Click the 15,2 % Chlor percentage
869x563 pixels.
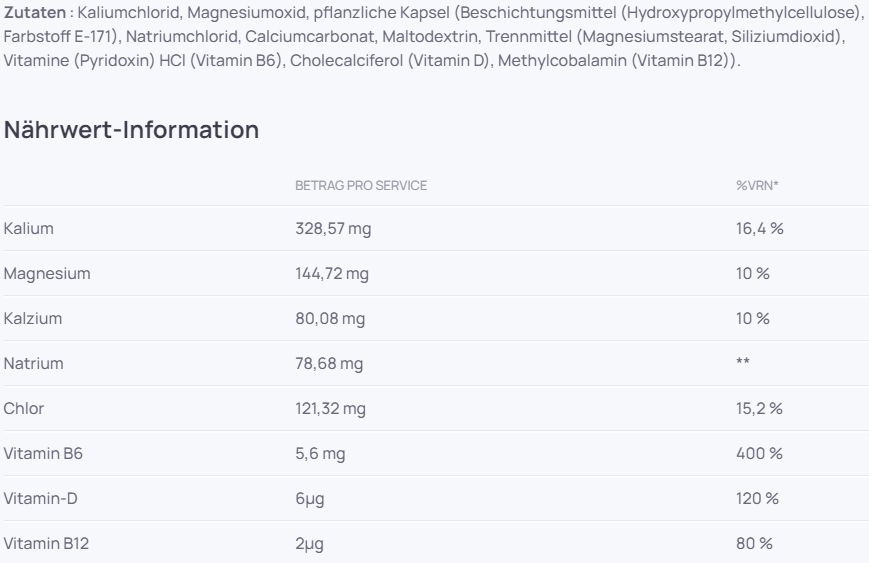(x=759, y=408)
